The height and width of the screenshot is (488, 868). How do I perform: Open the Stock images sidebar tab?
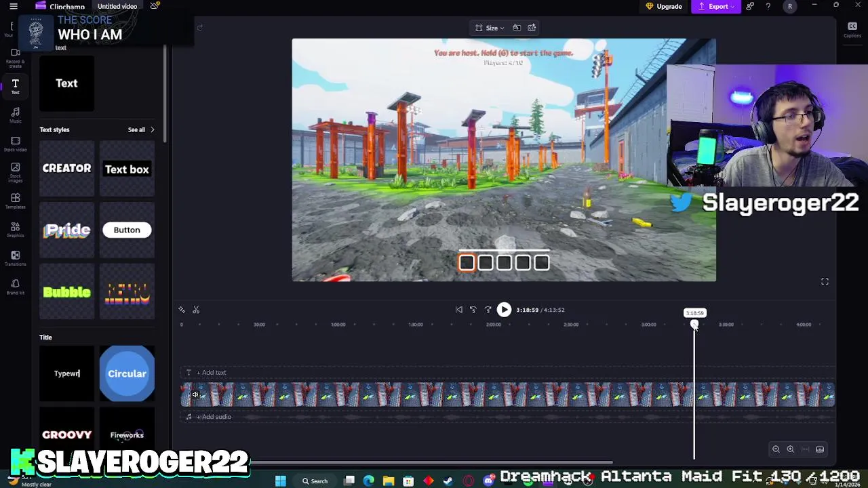click(15, 172)
